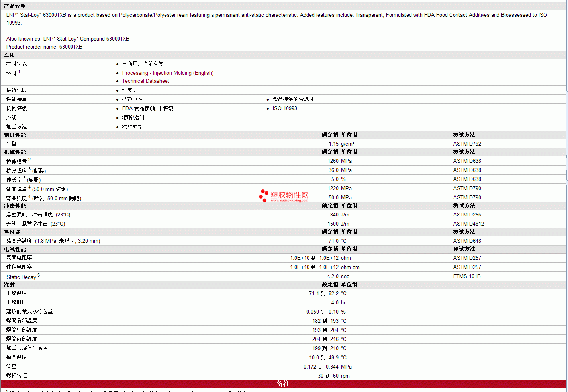
Task: Click the 物理性能 section header
Action: click(x=15, y=135)
